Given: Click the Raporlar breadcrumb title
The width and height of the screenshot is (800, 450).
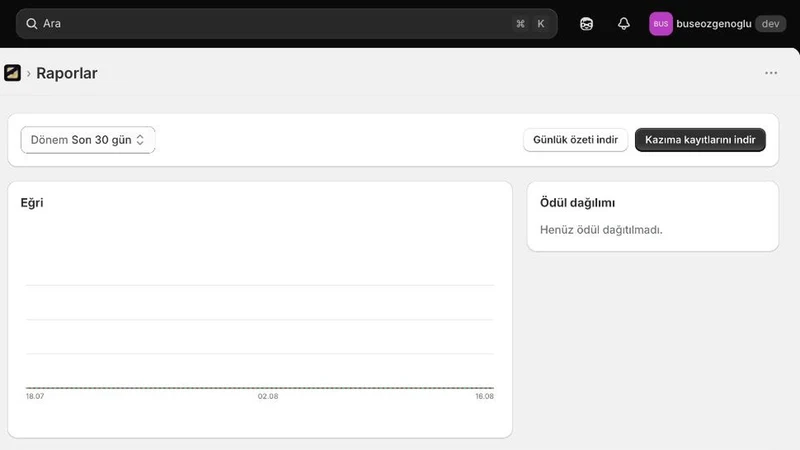Looking at the screenshot, I should (x=67, y=73).
